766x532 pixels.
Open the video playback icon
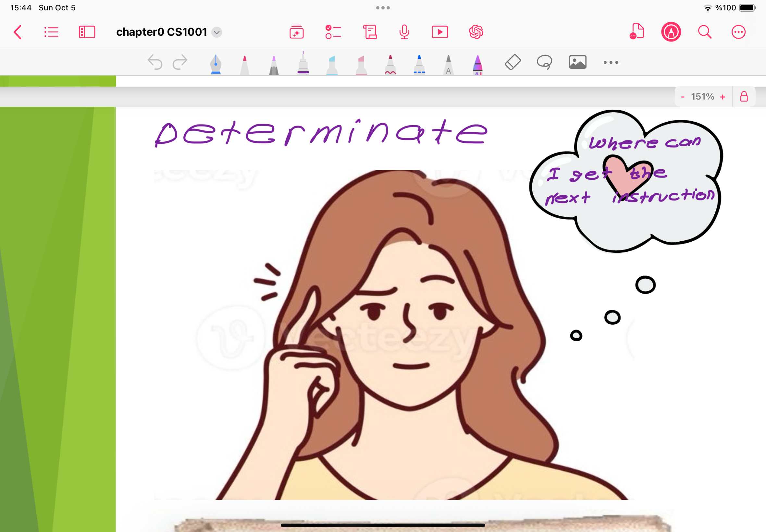pyautogui.click(x=440, y=32)
